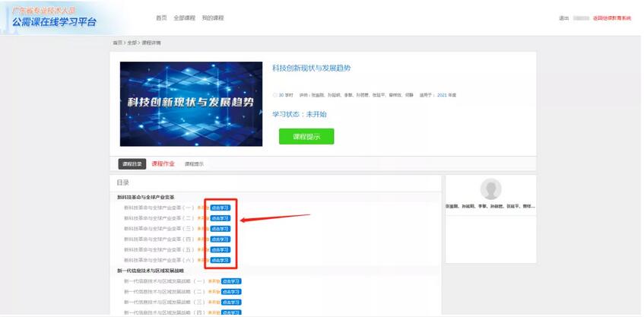Select lesson title 新科技革命与全球产业变革（六）
This screenshot has width=644, height=317.
tap(160, 260)
